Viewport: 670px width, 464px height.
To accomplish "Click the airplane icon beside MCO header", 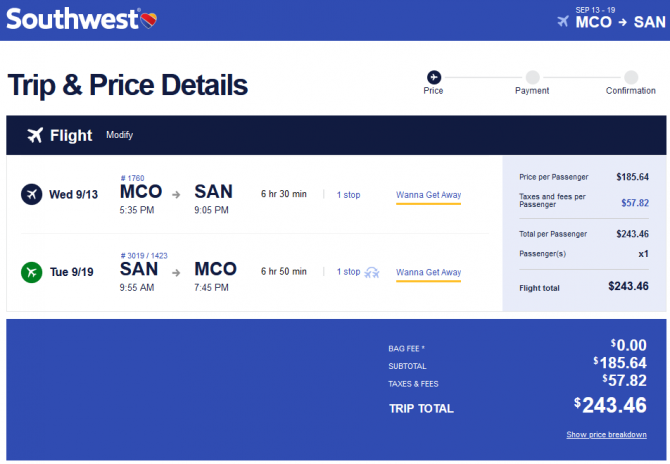I will click(563, 21).
